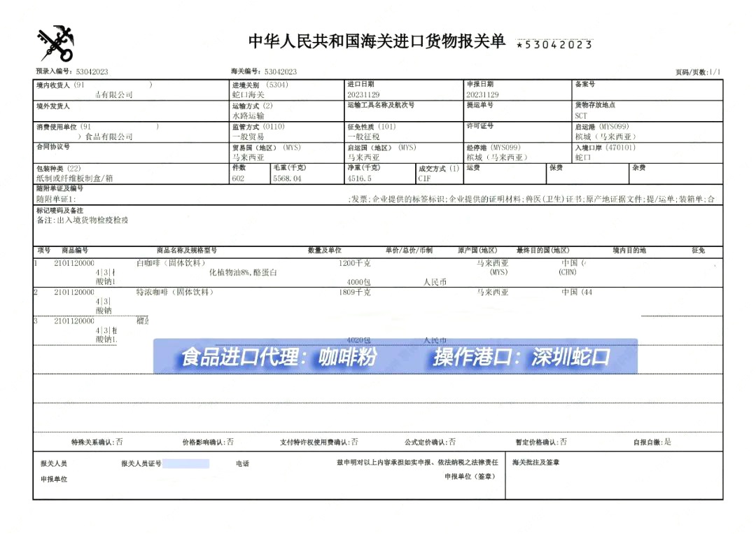Viewport: 756px width, 534px height.
Task: Click the 提运单号 field
Action: tap(518, 108)
